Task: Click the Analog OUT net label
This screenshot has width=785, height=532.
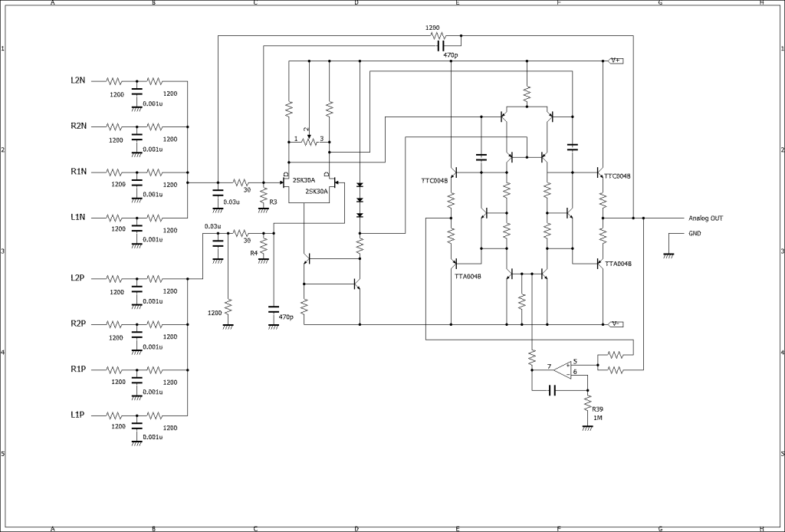Action: (x=705, y=218)
